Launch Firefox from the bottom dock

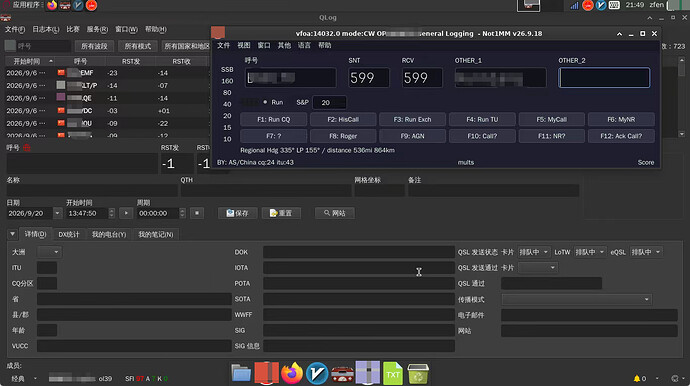[x=292, y=373]
